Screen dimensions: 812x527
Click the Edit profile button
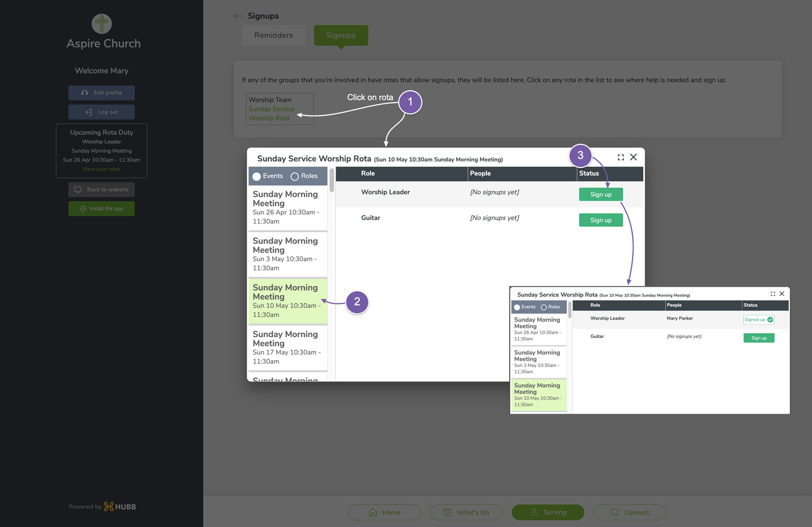click(101, 93)
